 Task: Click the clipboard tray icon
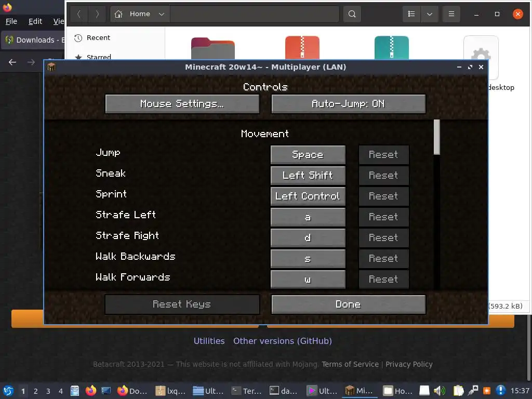point(458,391)
